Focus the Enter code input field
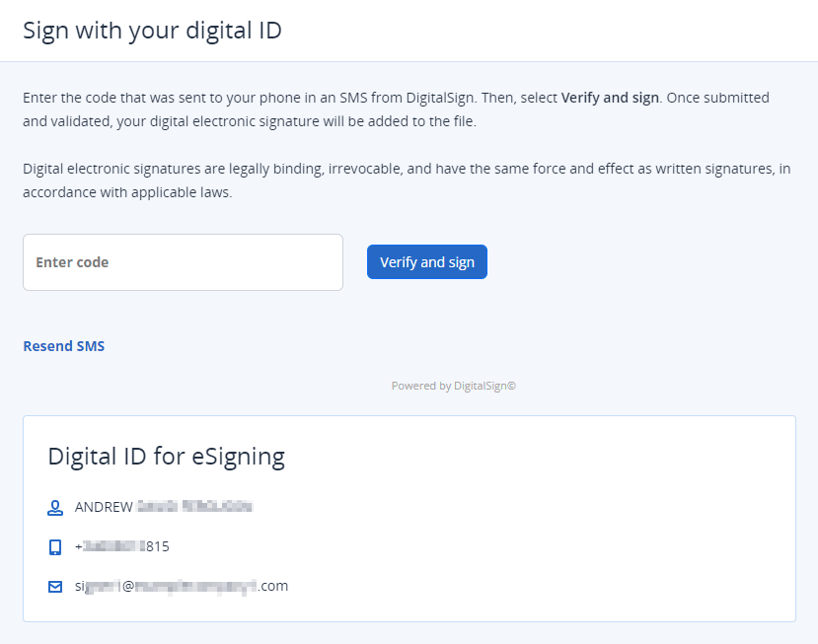This screenshot has width=818, height=644. (x=183, y=262)
